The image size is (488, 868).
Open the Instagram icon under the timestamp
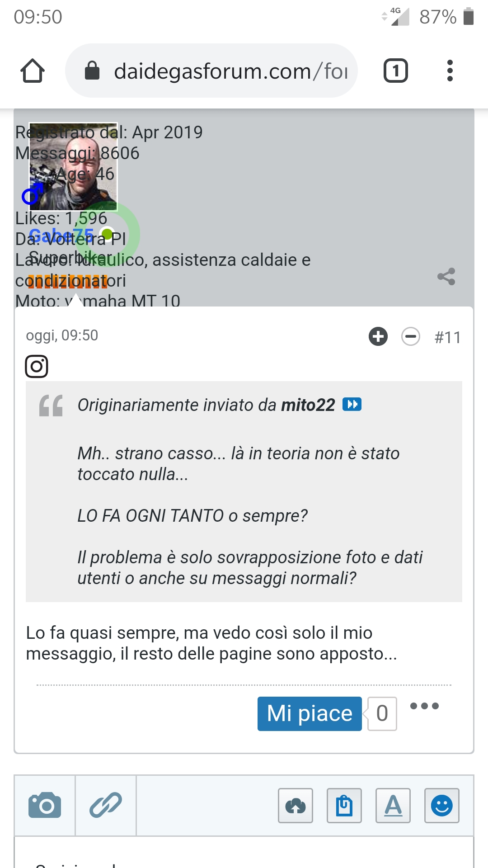click(37, 366)
